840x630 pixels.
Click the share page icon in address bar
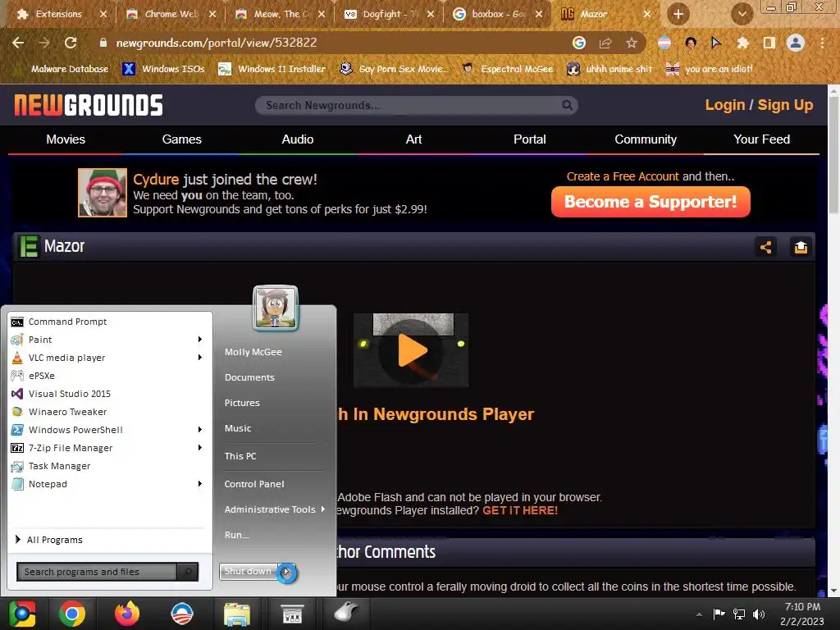pos(605,43)
